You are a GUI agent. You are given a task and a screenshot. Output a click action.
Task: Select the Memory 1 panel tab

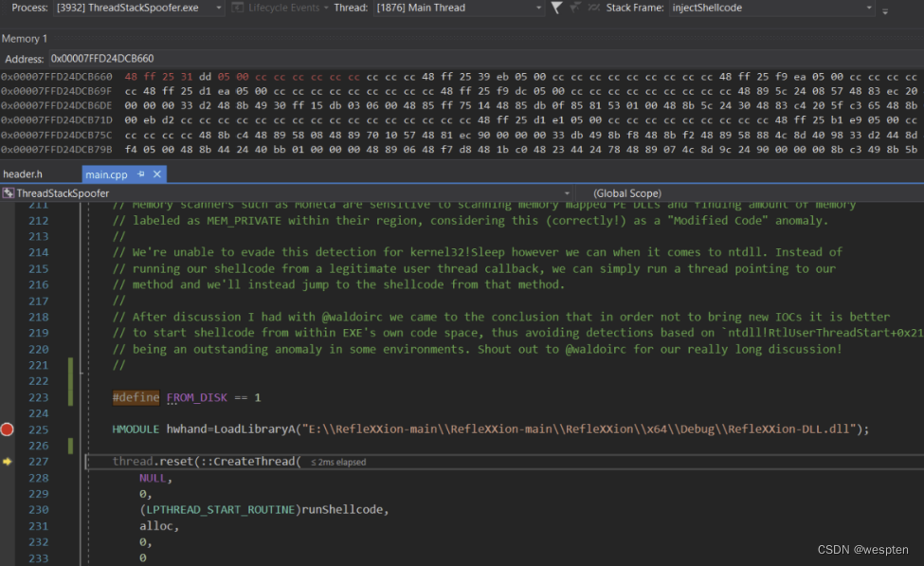coord(25,39)
